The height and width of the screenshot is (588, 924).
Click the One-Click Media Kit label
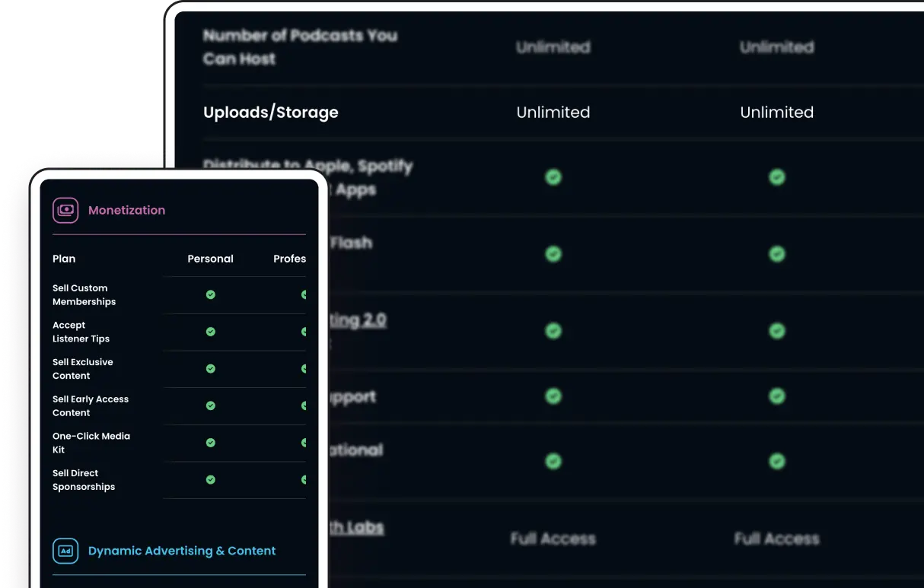pyautogui.click(x=91, y=443)
